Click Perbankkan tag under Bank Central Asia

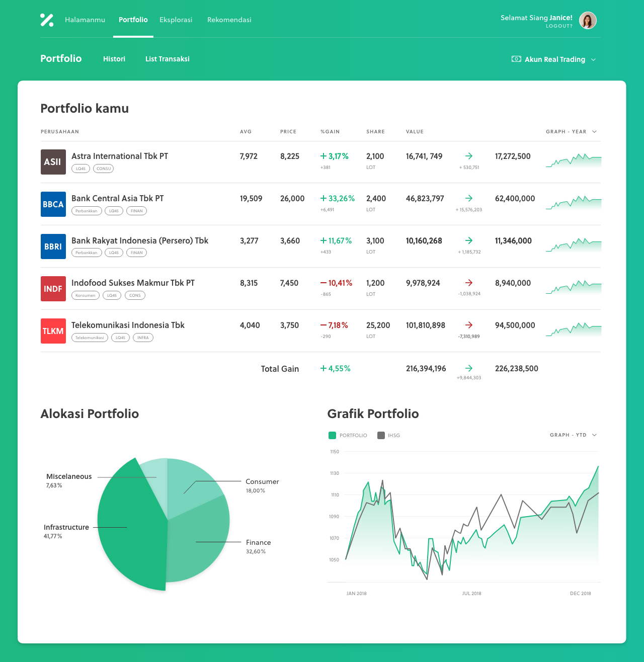click(87, 211)
